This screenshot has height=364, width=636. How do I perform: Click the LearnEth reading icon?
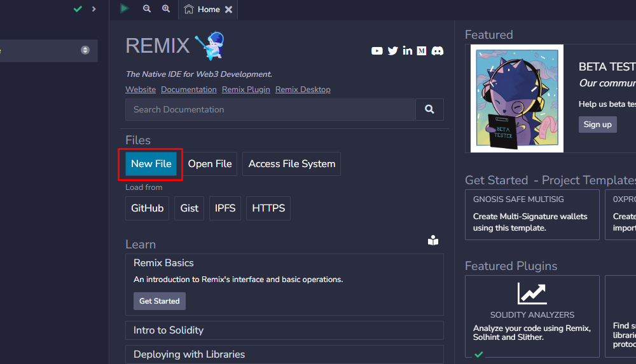pyautogui.click(x=433, y=240)
